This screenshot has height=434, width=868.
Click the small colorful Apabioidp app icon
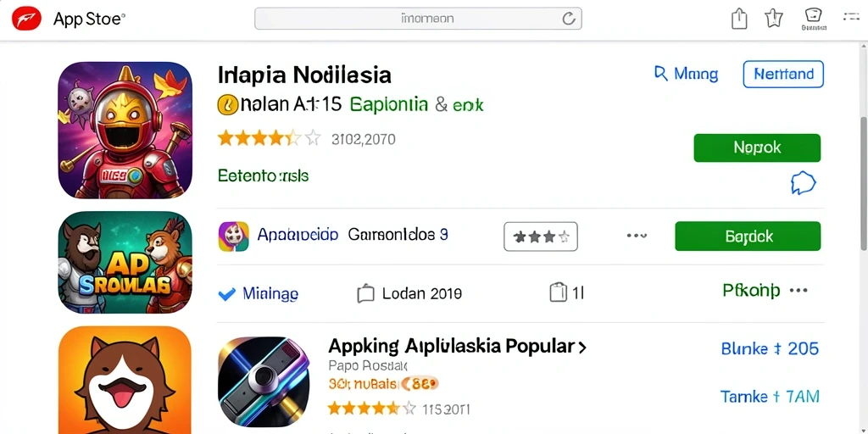pos(234,236)
